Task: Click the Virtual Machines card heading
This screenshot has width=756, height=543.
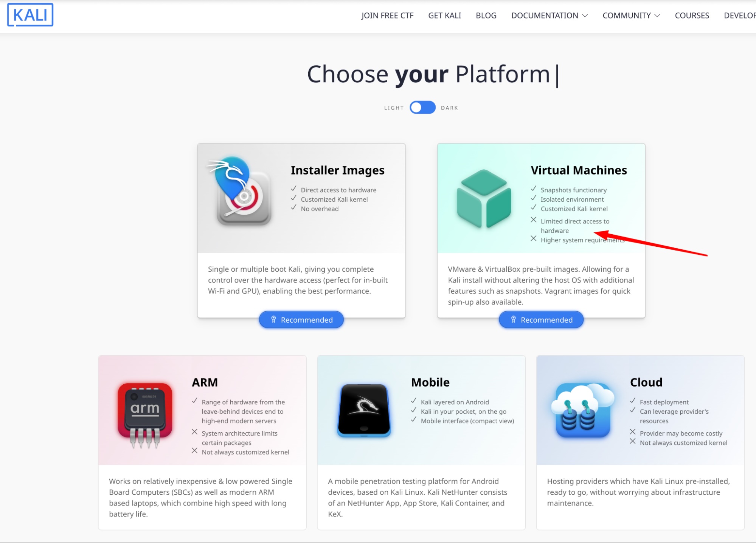Action: pyautogui.click(x=579, y=170)
